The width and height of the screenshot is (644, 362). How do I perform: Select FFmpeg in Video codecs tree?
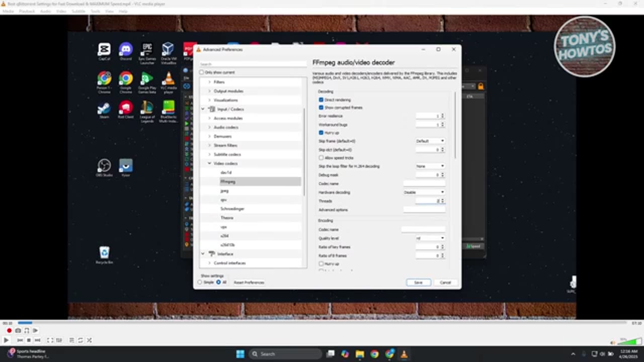(x=228, y=182)
